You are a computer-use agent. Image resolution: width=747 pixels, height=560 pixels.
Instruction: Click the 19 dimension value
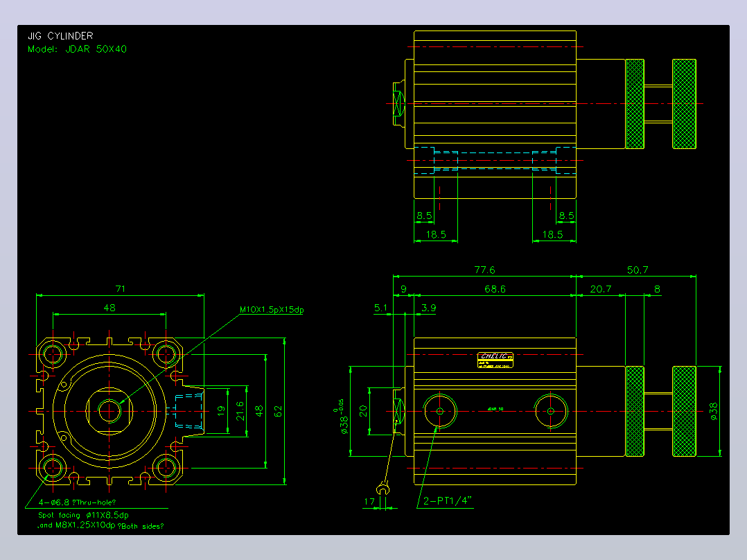220,411
